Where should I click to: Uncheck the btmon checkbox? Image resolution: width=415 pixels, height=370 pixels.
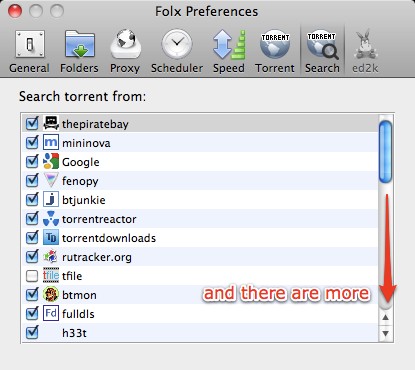32,295
